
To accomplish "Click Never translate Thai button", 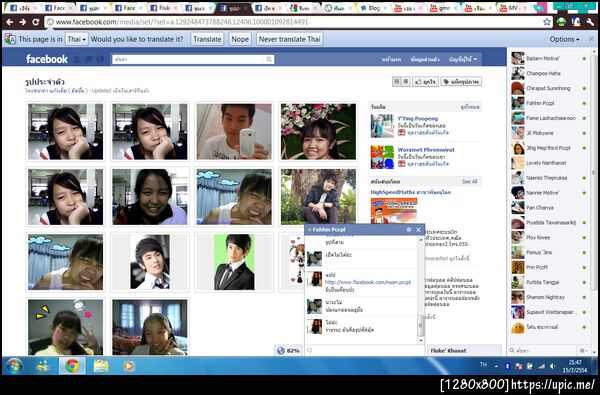I will point(289,39).
